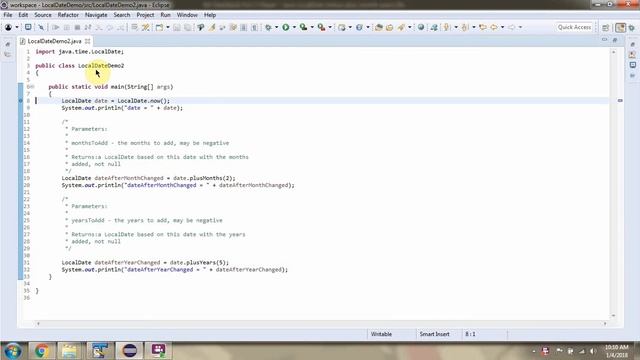640x360 pixels.
Task: Open Google Chrome from the taskbar
Action: pyautogui.click(x=41, y=351)
